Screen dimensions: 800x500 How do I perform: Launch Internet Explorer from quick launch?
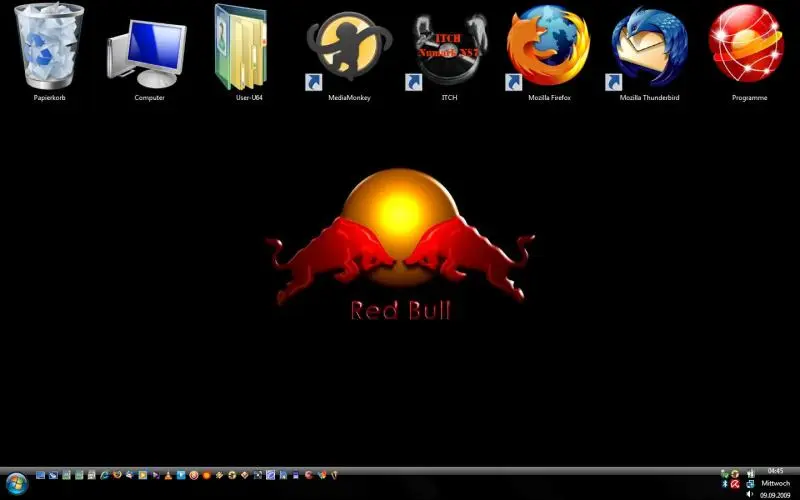coord(103,474)
